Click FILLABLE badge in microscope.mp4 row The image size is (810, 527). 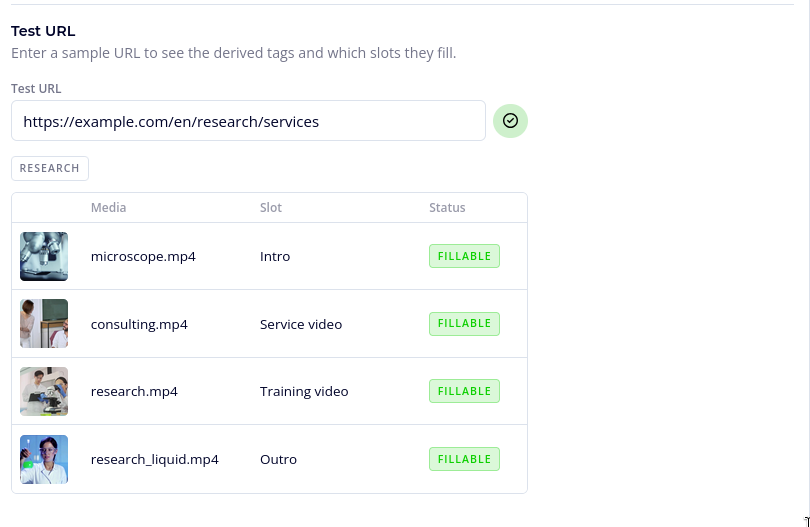click(464, 256)
